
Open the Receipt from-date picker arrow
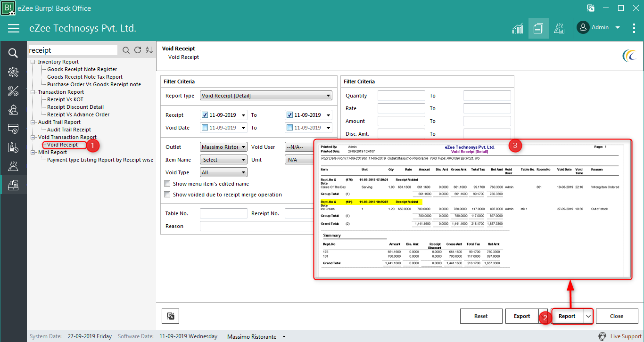click(243, 115)
